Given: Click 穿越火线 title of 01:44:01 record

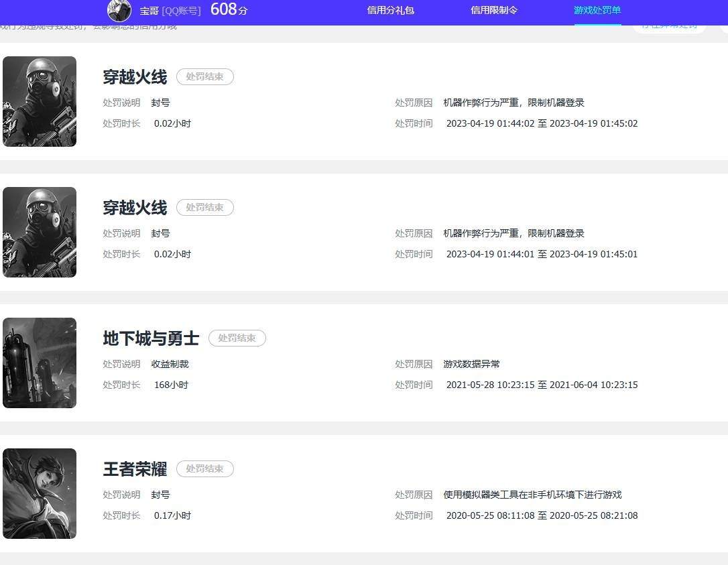Looking at the screenshot, I should point(135,208).
